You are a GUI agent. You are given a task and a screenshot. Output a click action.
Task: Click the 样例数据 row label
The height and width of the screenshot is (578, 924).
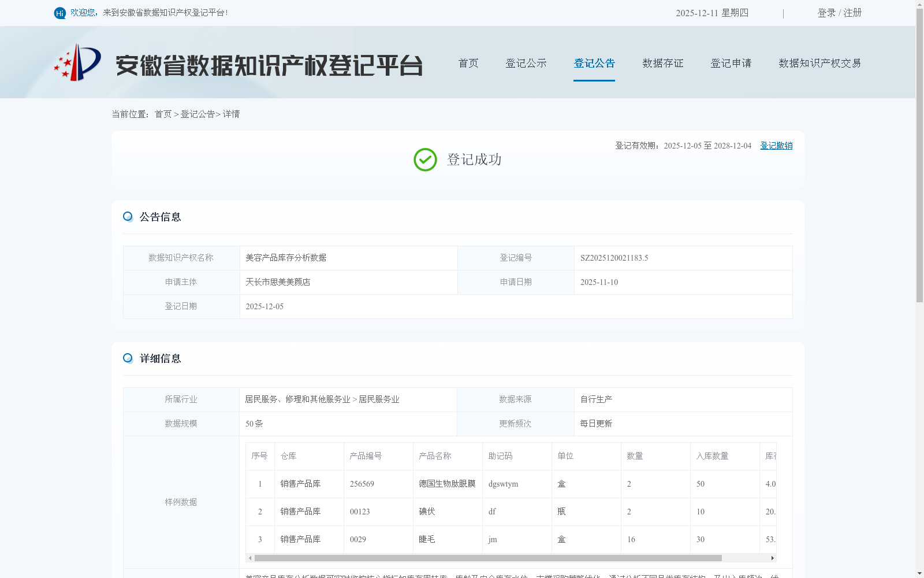point(181,502)
